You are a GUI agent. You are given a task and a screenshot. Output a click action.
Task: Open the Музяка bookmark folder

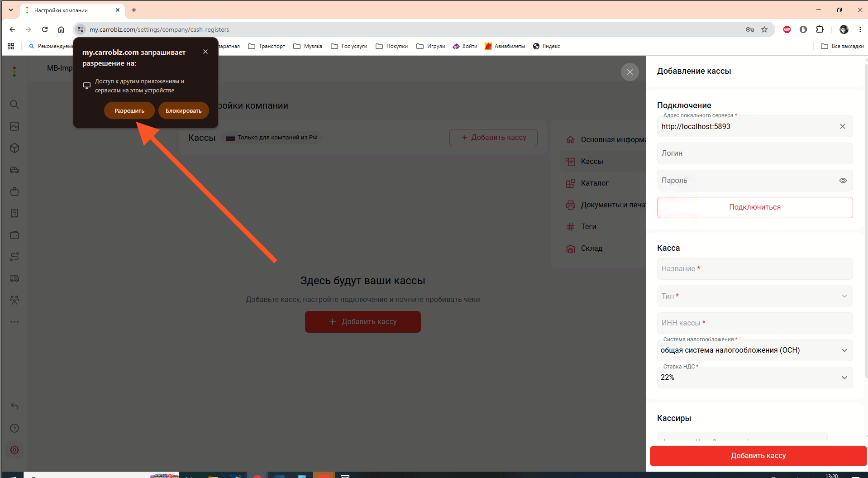(x=308, y=46)
